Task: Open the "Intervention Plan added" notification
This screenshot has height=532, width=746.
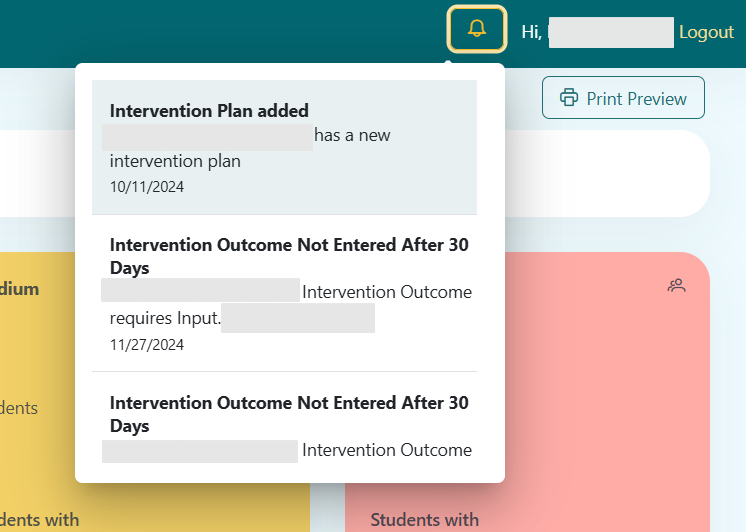Action: 209,110
